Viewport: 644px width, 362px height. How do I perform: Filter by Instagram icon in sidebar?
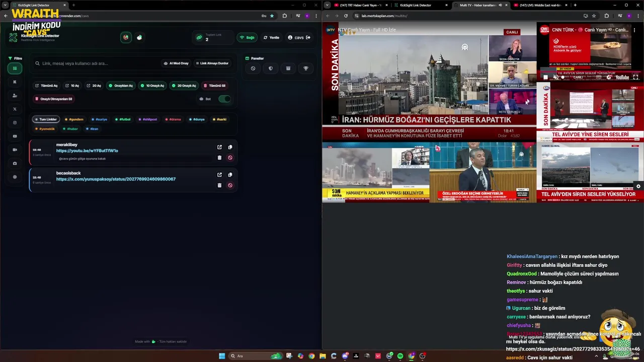click(15, 123)
